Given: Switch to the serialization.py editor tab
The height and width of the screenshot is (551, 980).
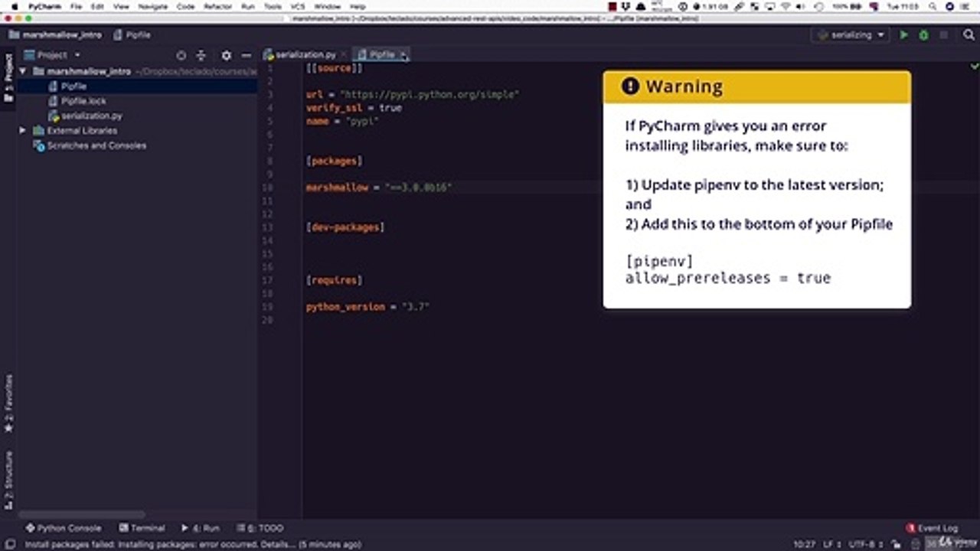Looking at the screenshot, I should (305, 55).
